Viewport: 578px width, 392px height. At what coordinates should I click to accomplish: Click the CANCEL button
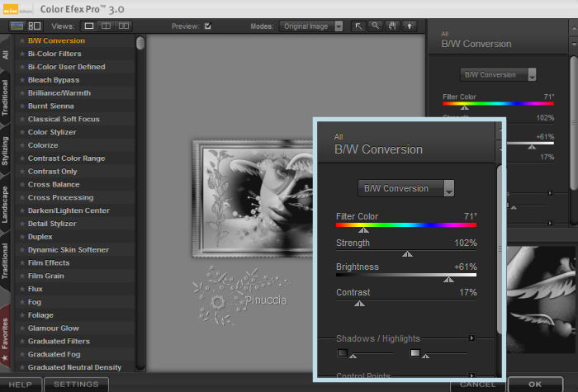pos(477,385)
